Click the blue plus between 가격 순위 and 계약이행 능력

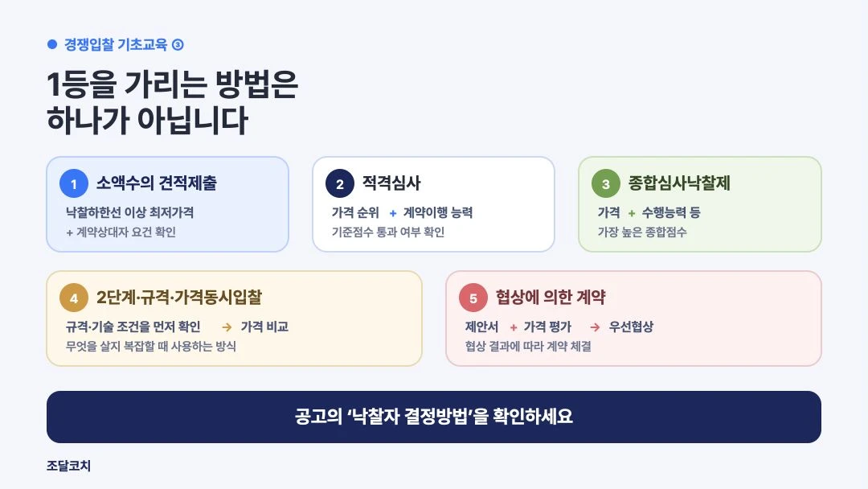(393, 213)
